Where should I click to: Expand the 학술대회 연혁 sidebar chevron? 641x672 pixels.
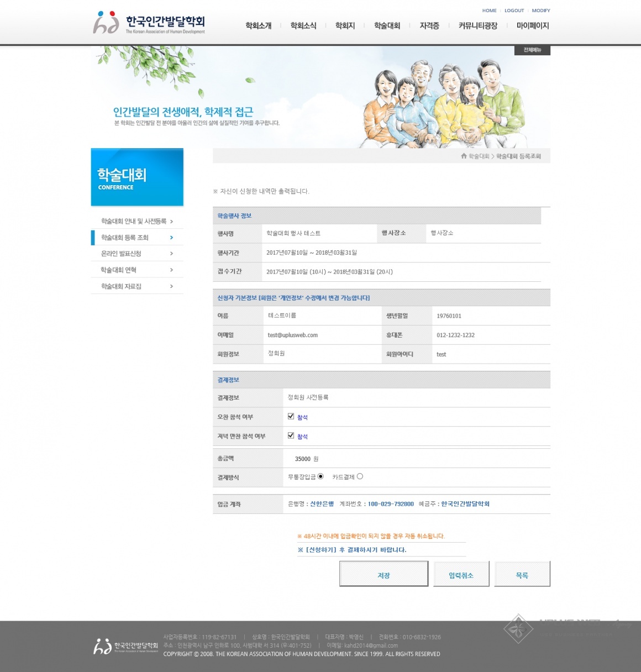click(x=171, y=269)
